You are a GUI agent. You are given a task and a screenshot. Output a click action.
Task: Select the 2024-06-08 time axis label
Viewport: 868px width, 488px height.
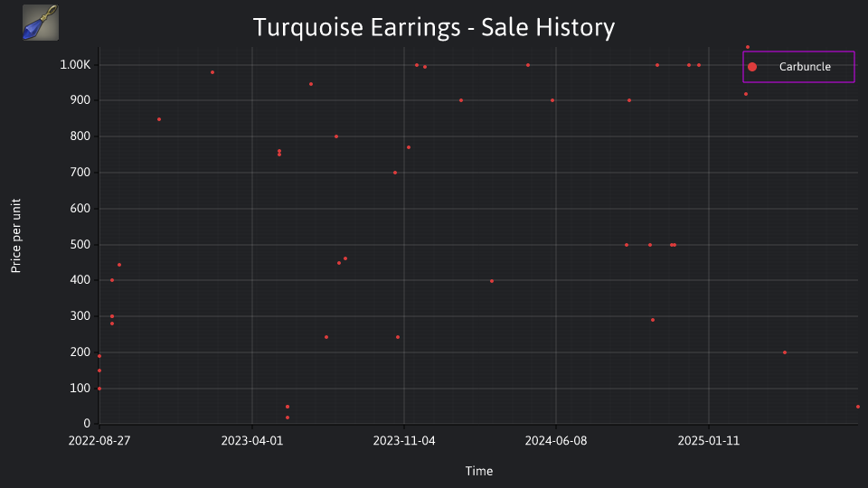click(x=556, y=441)
